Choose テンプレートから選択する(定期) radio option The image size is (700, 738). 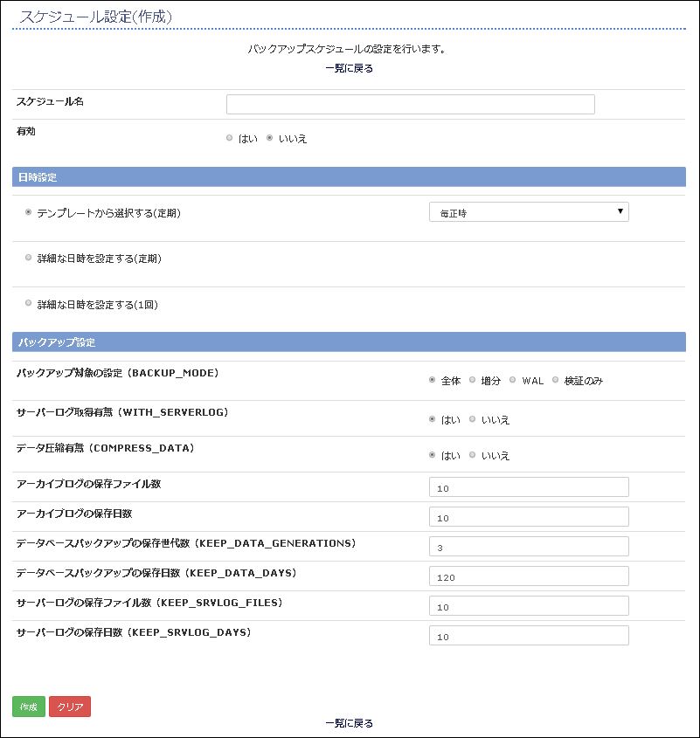28,212
